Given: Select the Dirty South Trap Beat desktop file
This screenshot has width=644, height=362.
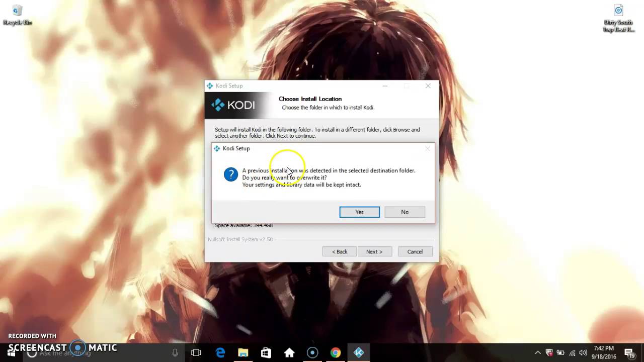Looking at the screenshot, I should point(618,19).
